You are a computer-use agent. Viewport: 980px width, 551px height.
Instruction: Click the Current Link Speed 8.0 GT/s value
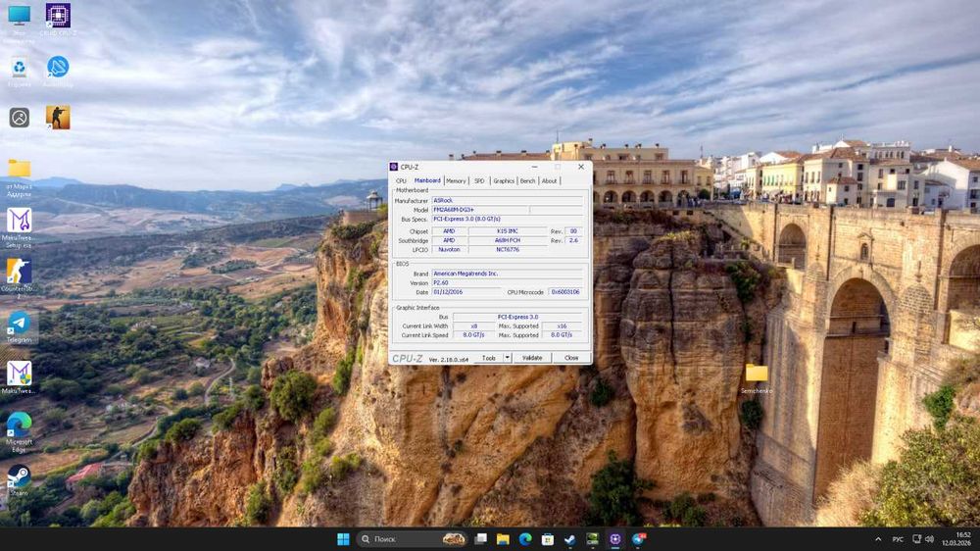pyautogui.click(x=473, y=335)
